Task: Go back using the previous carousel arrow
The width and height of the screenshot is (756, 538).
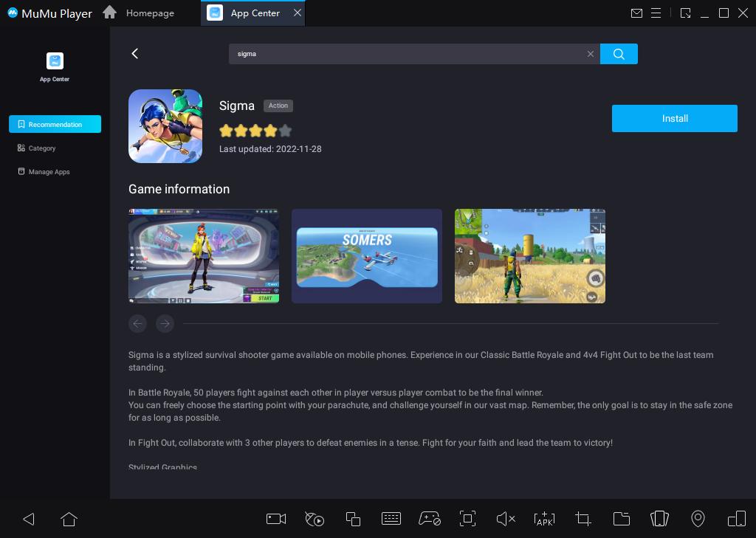Action: 138,323
